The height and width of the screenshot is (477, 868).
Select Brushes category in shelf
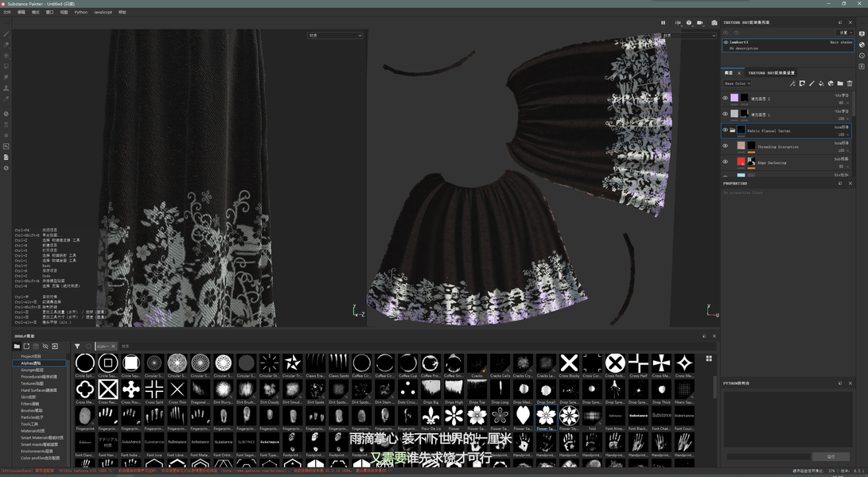(x=32, y=410)
